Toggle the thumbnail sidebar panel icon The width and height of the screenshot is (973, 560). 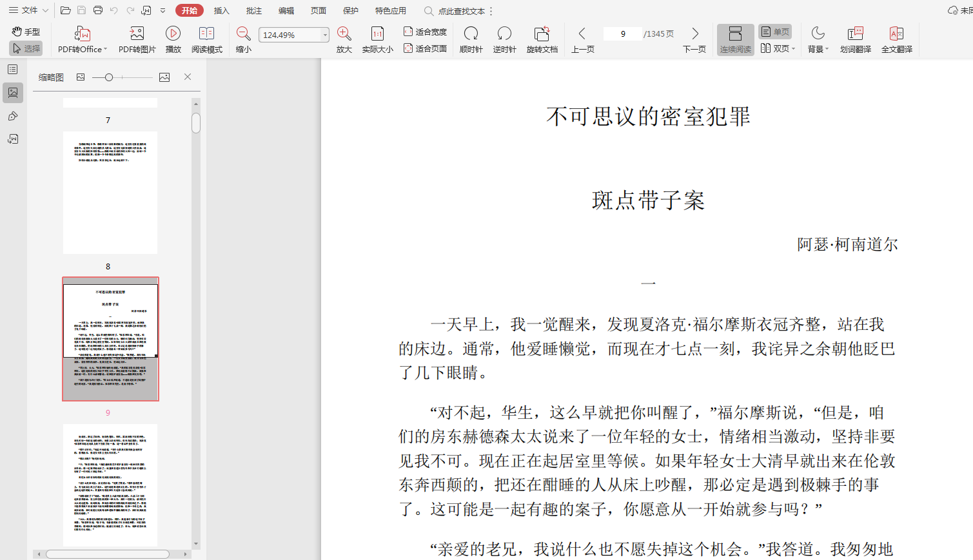(13, 93)
